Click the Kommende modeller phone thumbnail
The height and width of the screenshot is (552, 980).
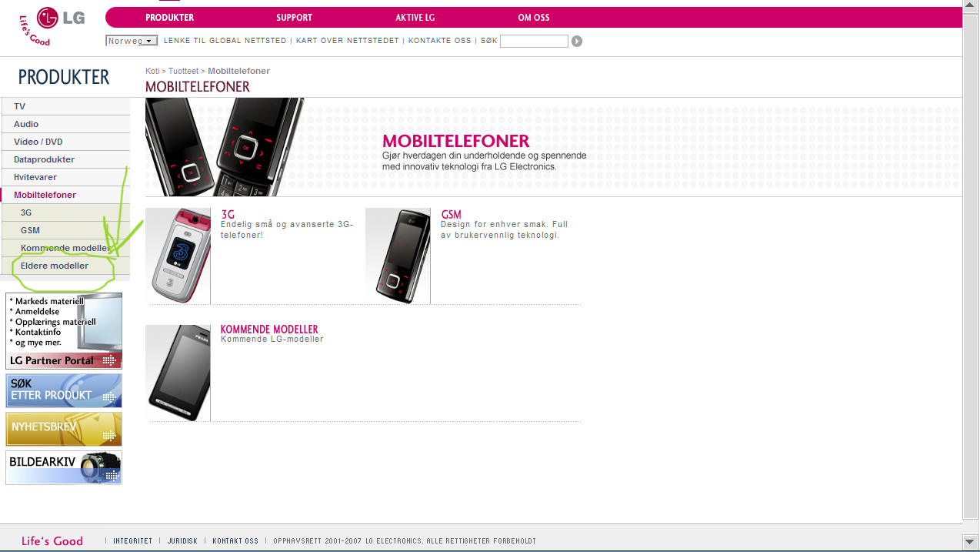click(x=178, y=373)
